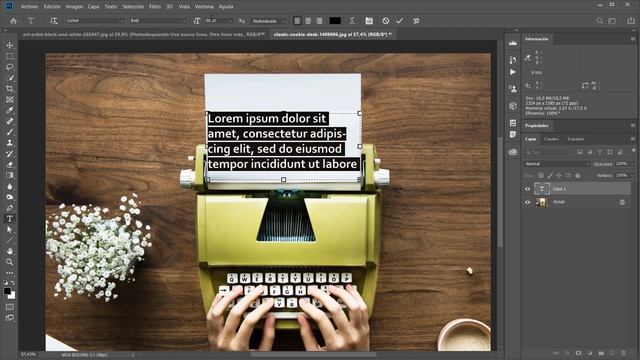The image size is (640, 360).
Task: Open the Información panel menu
Action: pyautogui.click(x=633, y=39)
